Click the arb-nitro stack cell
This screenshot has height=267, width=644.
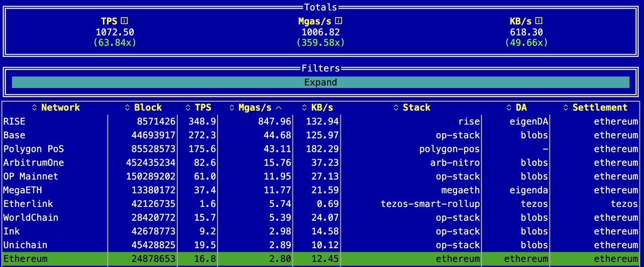click(455, 162)
